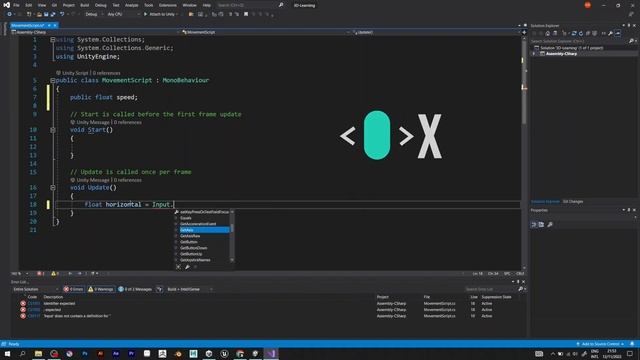Click the IntelliSense wrench filter icon

[x=187, y=267]
